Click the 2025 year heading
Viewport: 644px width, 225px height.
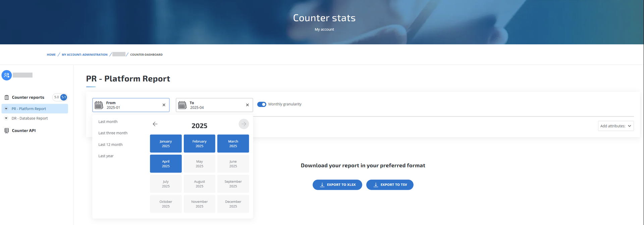tap(200, 126)
